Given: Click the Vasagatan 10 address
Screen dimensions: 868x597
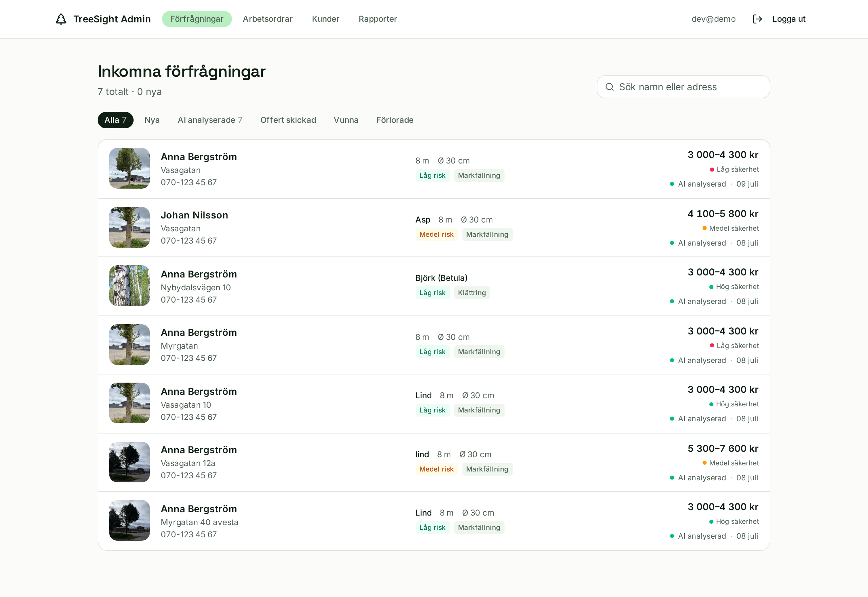Looking at the screenshot, I should tap(186, 405).
